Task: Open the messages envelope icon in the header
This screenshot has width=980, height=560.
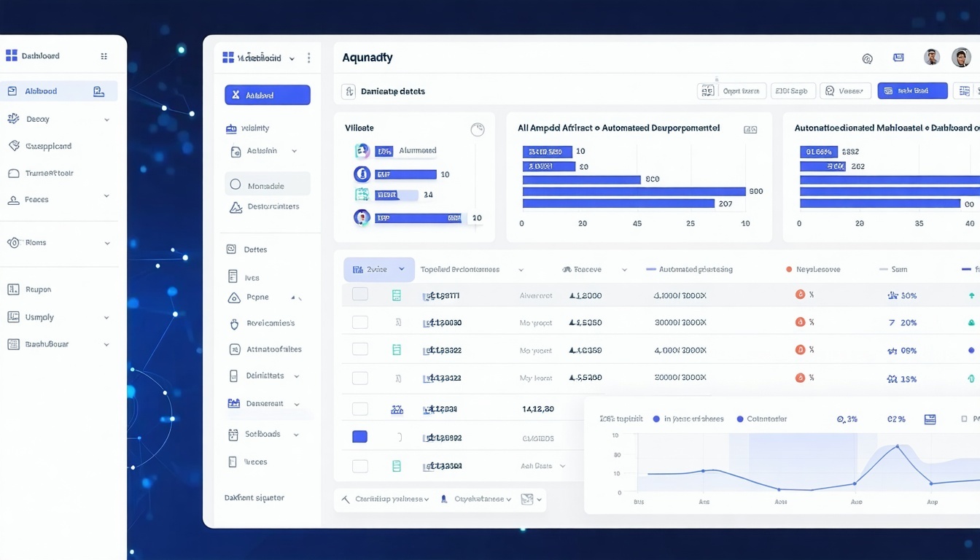Action: 898,57
